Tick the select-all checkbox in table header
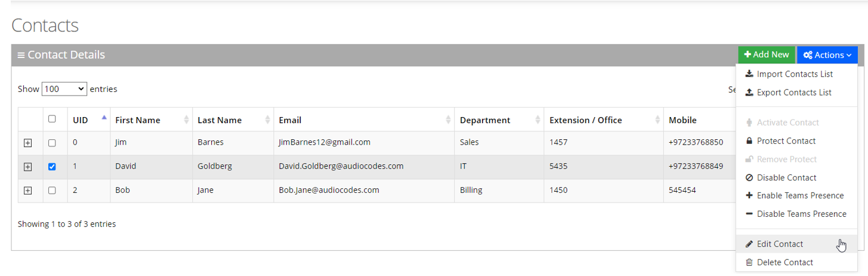The width and height of the screenshot is (868, 276). coord(52,119)
